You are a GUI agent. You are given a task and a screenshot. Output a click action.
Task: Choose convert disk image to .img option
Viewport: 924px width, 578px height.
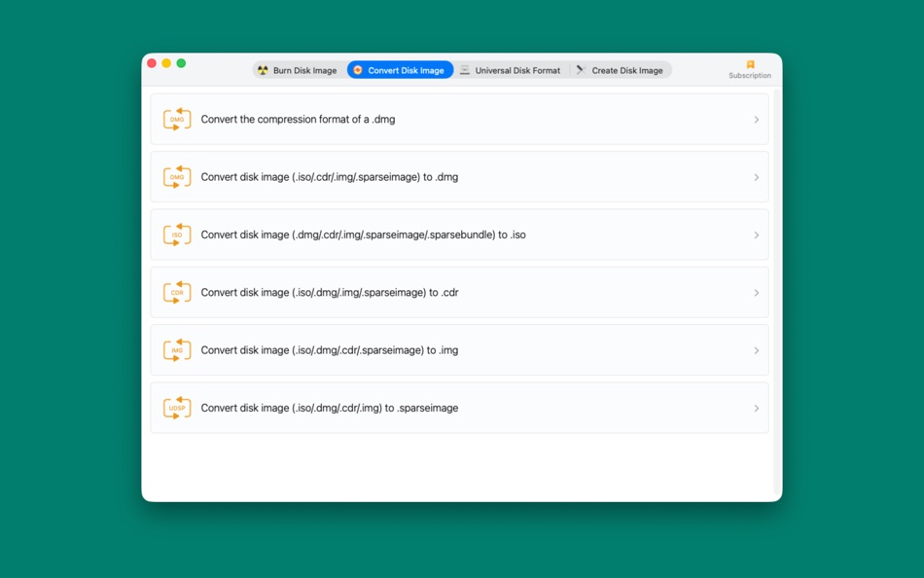(457, 349)
